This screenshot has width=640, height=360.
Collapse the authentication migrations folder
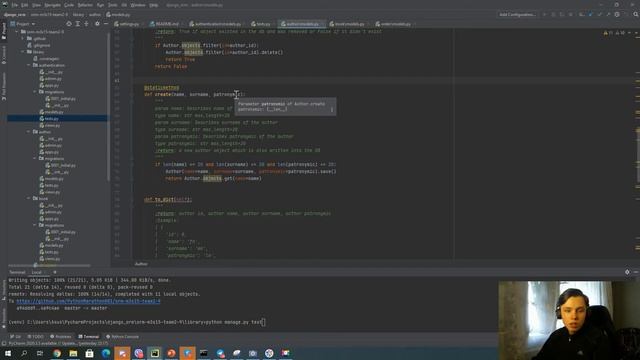35,92
